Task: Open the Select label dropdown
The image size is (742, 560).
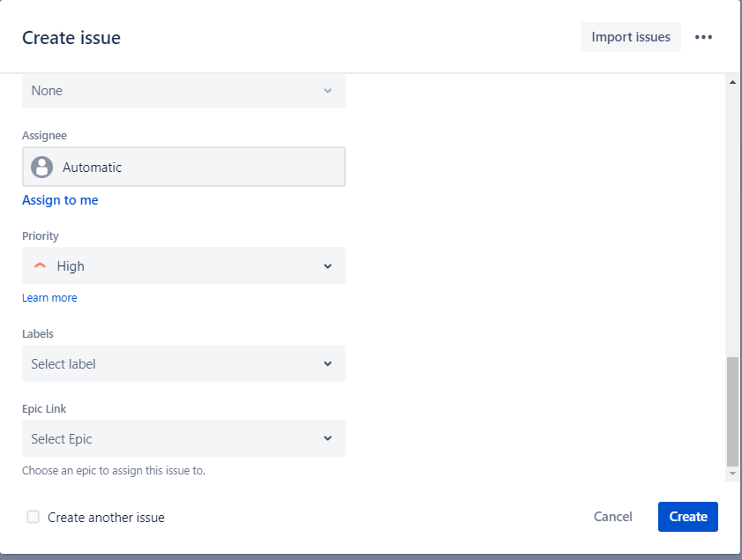Action: pyautogui.click(x=184, y=363)
